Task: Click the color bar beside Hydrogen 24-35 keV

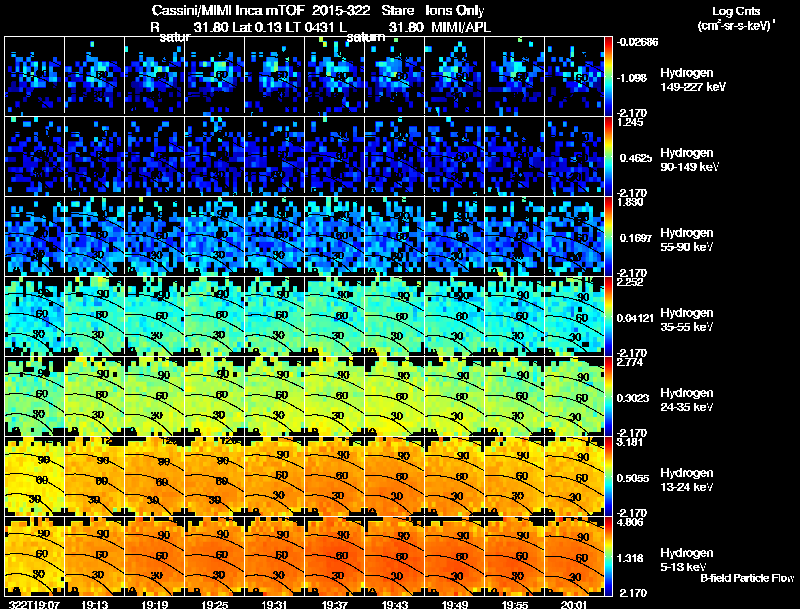Action: 608,397
